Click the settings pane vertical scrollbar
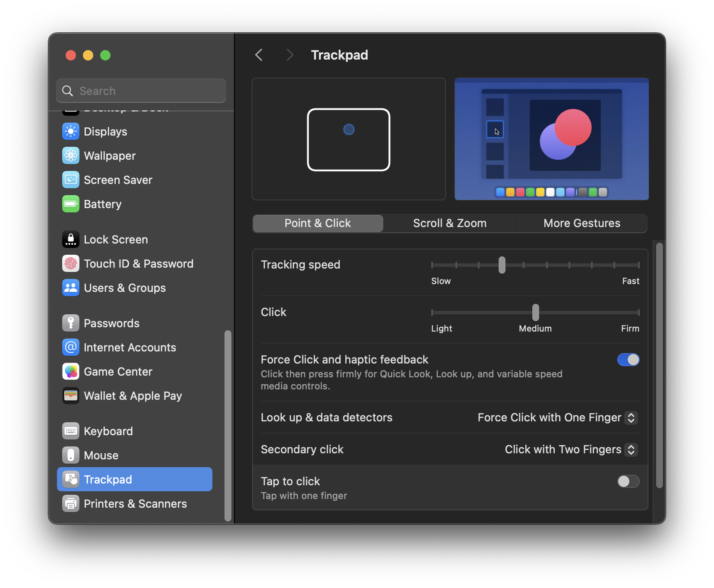Image resolution: width=714 pixels, height=588 pixels. (659, 365)
